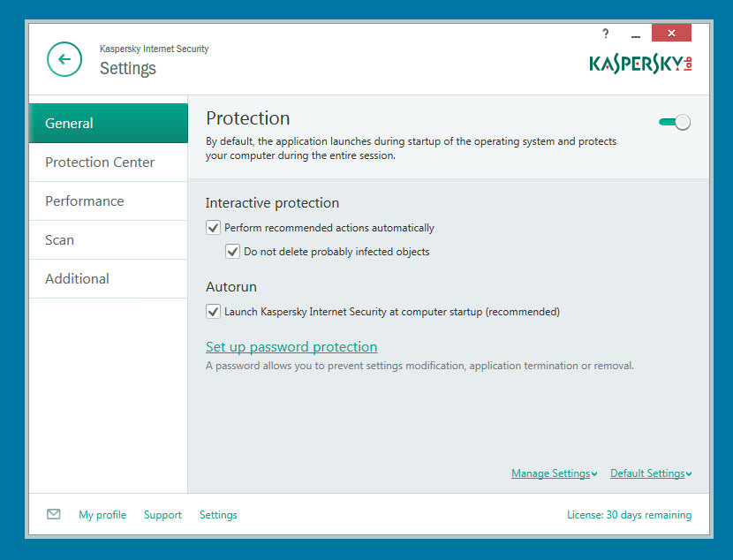Click the Settings page title
Screen dimensions: 733x560
(x=128, y=68)
